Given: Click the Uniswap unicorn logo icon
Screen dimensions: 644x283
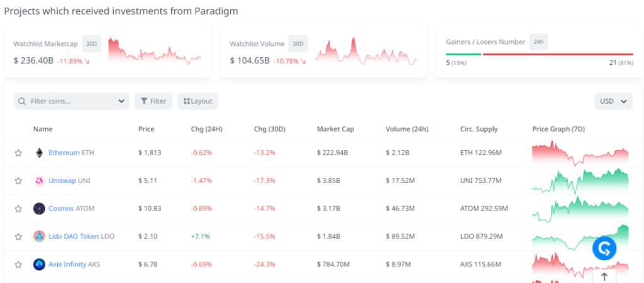Looking at the screenshot, I should tap(39, 180).
